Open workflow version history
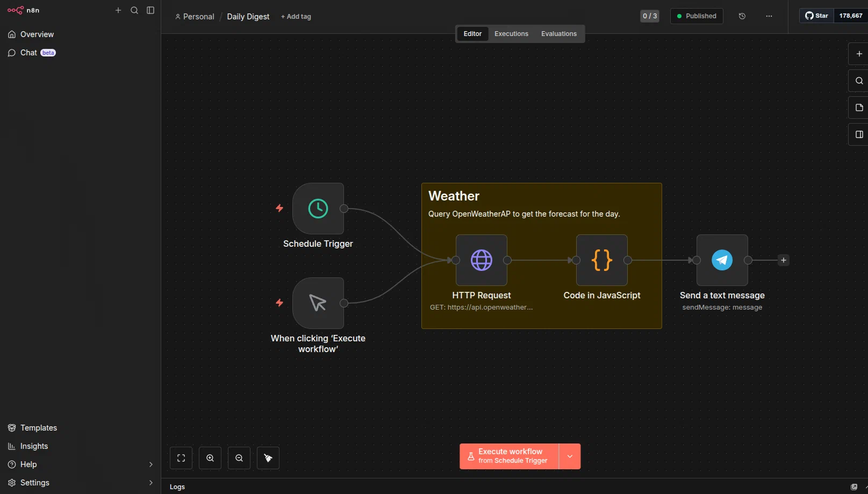Screen dimensions: 868x494 [742, 16]
